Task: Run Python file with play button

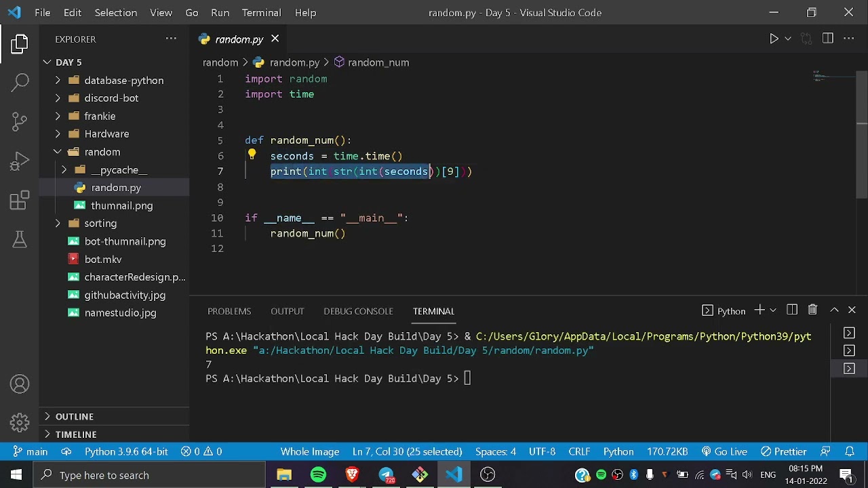Action: [774, 39]
